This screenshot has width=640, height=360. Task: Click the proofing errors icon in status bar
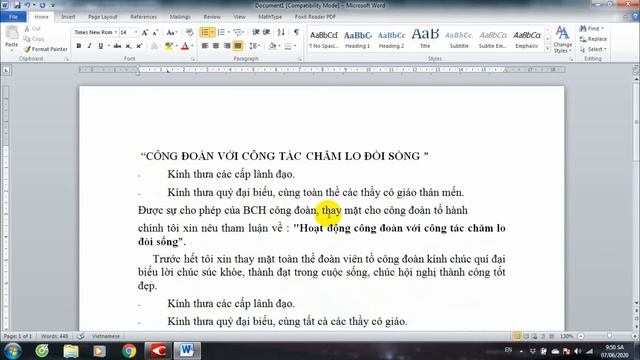(81, 336)
